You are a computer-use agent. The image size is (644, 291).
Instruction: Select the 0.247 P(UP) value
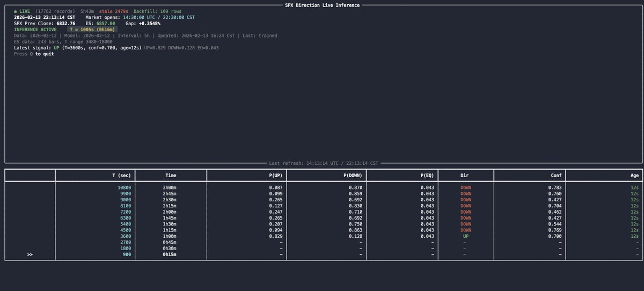point(276,212)
